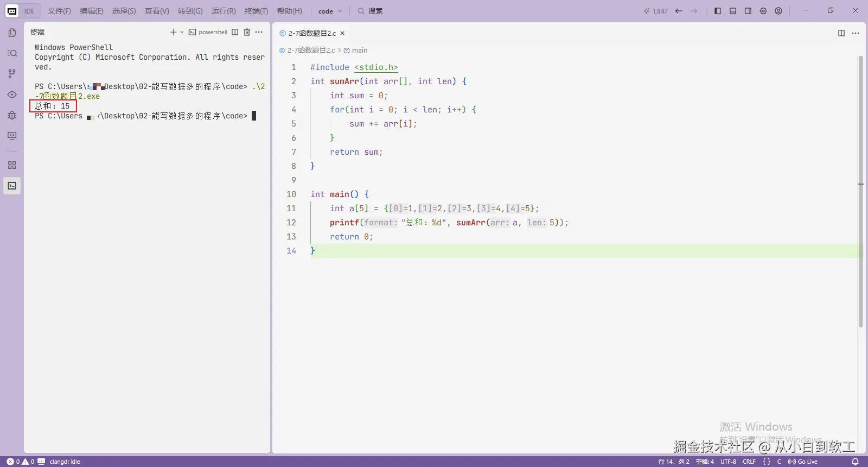Open the settings gear in title bar
Screen dimensions: 868x467
[763, 11]
